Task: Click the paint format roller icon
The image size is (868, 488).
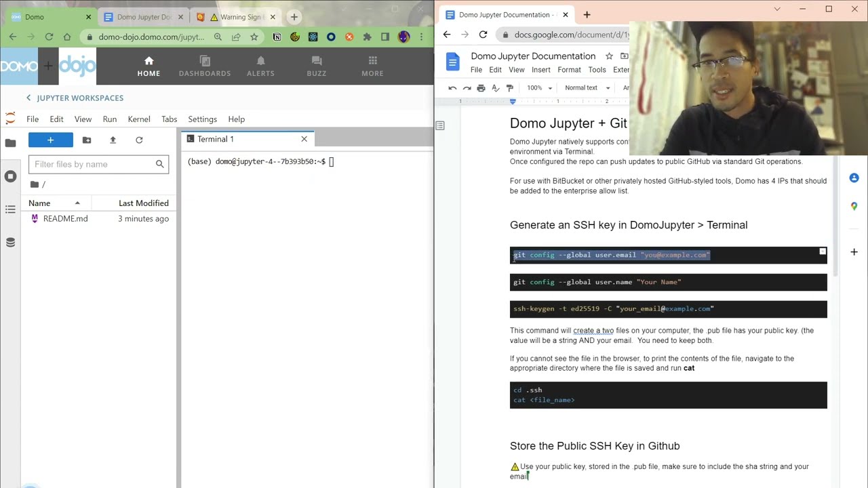Action: pyautogui.click(x=510, y=88)
